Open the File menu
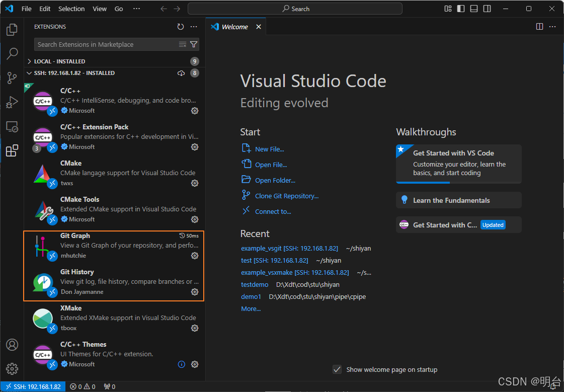The image size is (564, 392). tap(27, 9)
